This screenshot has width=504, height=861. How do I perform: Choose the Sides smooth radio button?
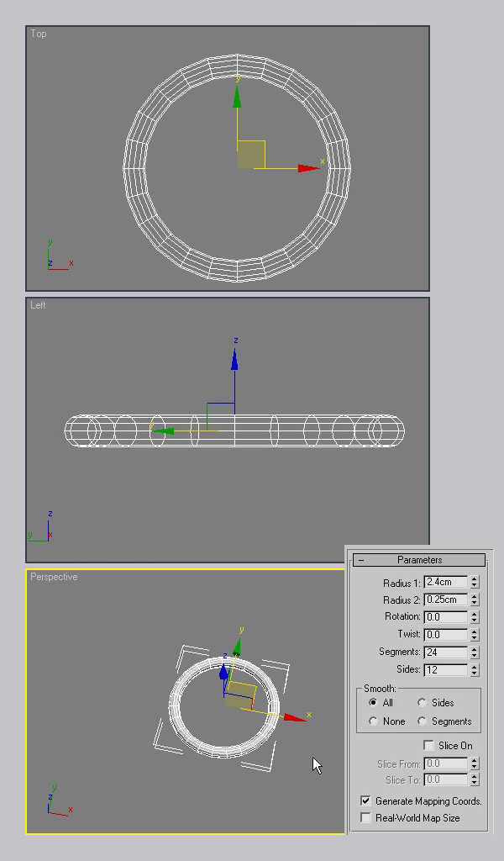422,703
